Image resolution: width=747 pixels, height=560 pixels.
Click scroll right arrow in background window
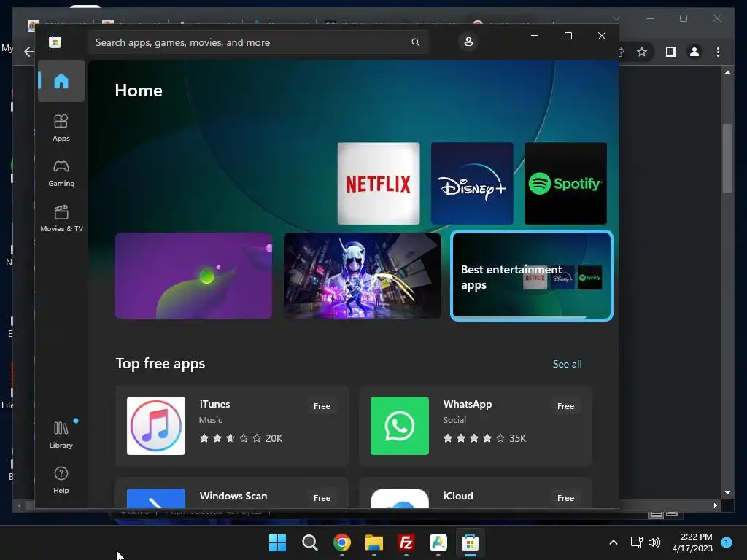point(715,506)
